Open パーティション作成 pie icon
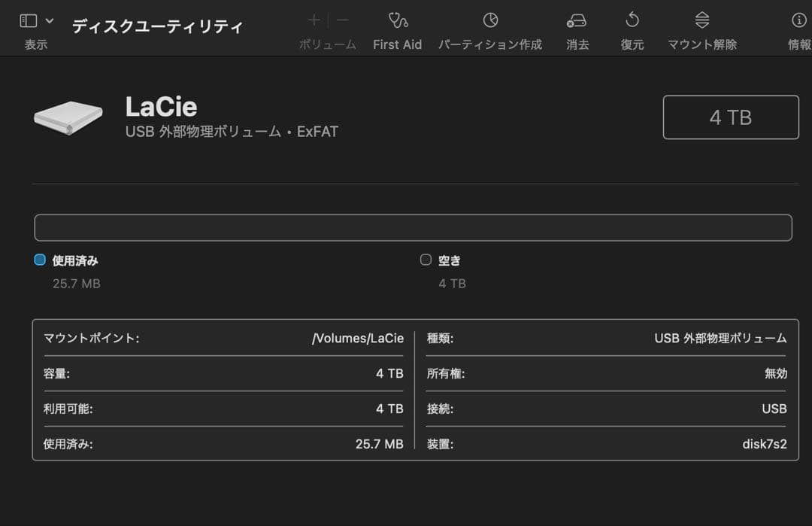812x526 pixels. click(x=490, y=20)
